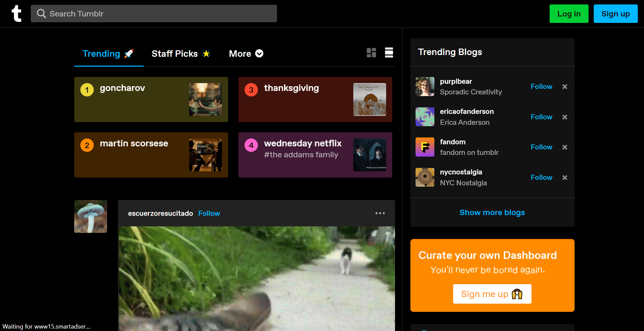Open fandom blog avatar
This screenshot has height=331, width=644.
[x=425, y=147]
